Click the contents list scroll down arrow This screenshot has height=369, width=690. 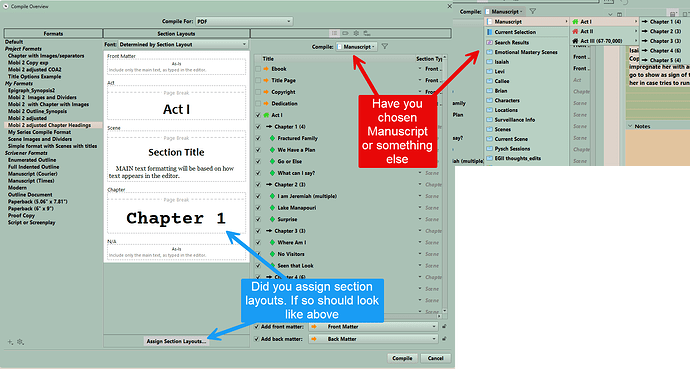[x=444, y=311]
